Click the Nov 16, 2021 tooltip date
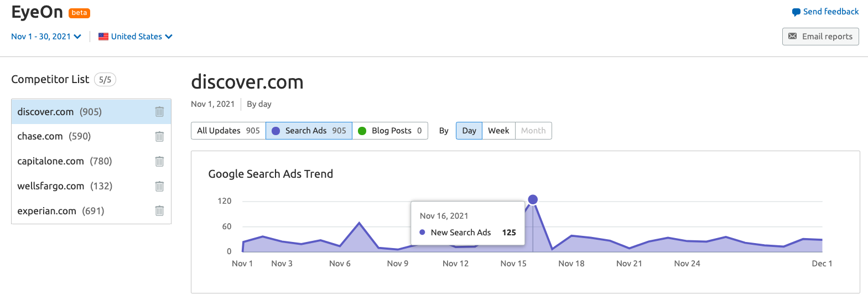Image resolution: width=868 pixels, height=299 pixels. tap(444, 216)
